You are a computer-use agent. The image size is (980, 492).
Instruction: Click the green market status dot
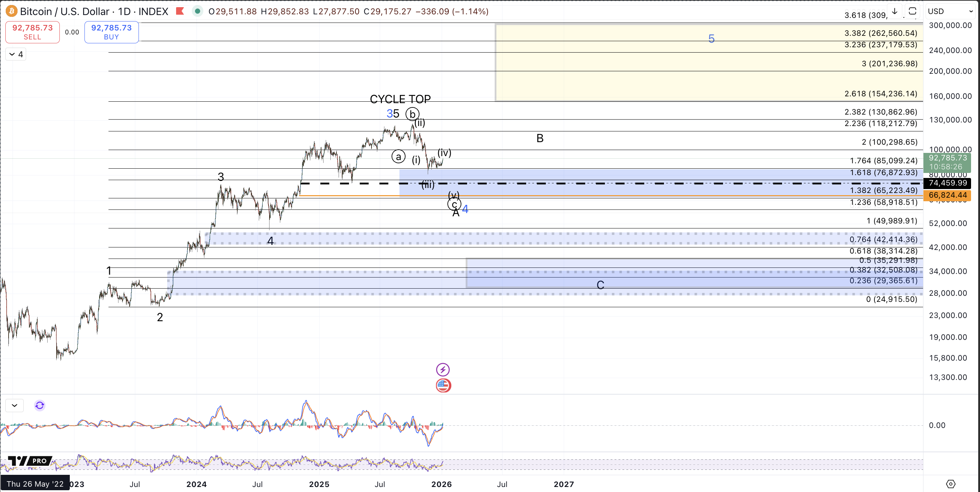coord(197,11)
